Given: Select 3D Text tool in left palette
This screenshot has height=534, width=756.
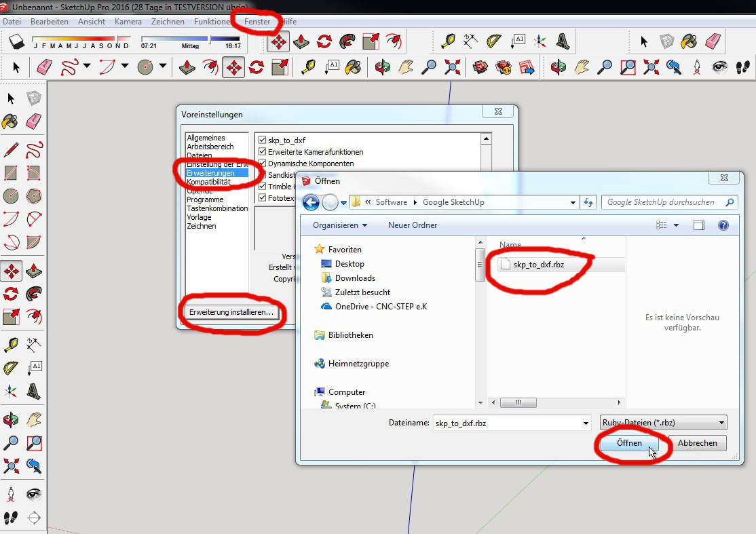Looking at the screenshot, I should (34, 392).
